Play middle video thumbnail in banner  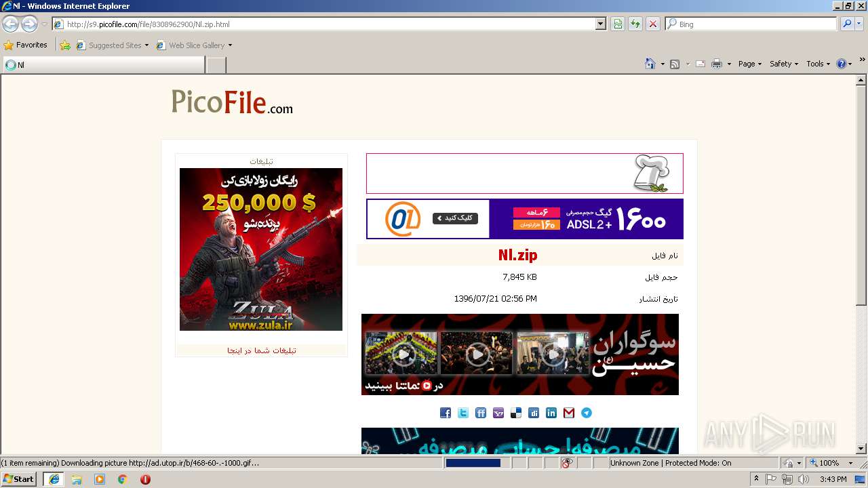(477, 353)
